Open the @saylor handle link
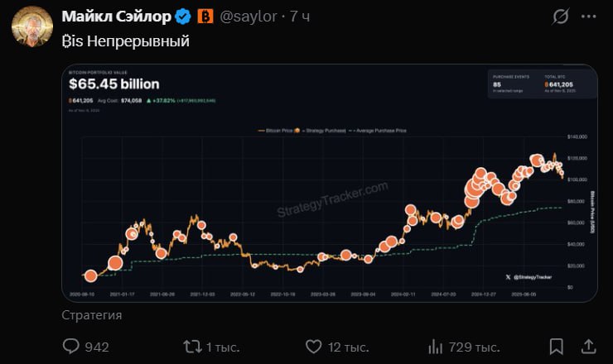Viewport: 613px width, 364px height. pyautogui.click(x=247, y=17)
